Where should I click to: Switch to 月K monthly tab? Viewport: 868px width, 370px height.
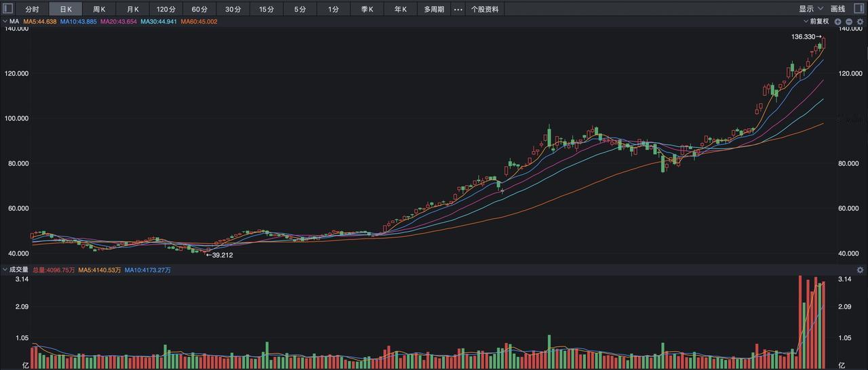pyautogui.click(x=133, y=9)
